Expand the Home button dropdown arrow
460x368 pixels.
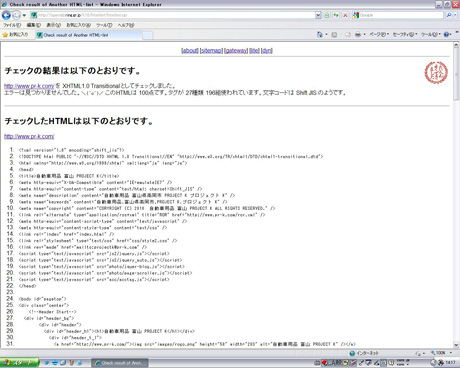pyautogui.click(x=326, y=34)
